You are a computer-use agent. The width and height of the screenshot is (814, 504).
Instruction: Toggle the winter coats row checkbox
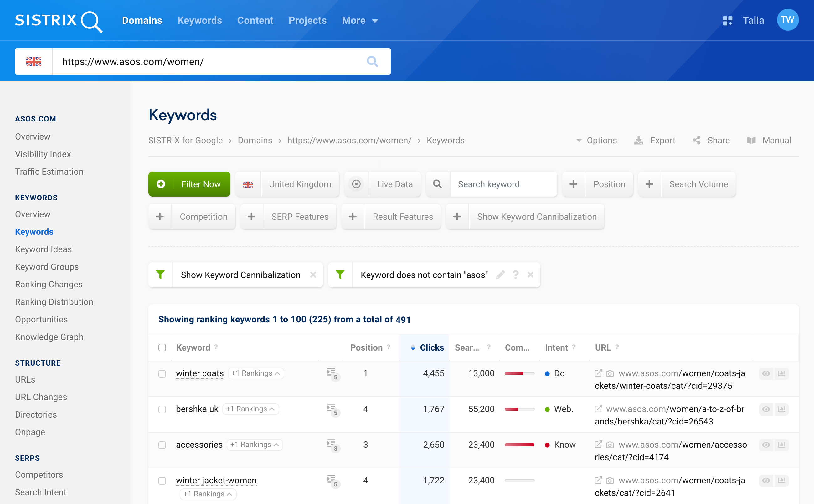click(162, 373)
